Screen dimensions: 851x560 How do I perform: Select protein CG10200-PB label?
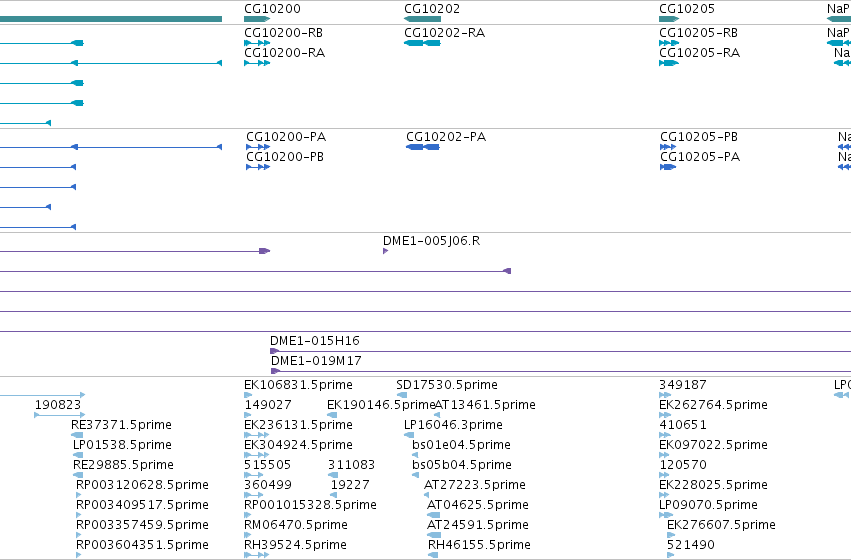point(285,157)
